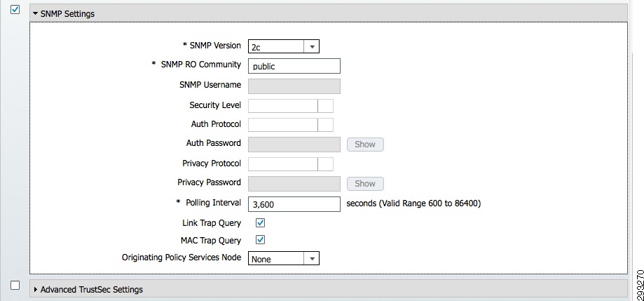
Task: Click into the SNMP Username field
Action: tap(294, 86)
